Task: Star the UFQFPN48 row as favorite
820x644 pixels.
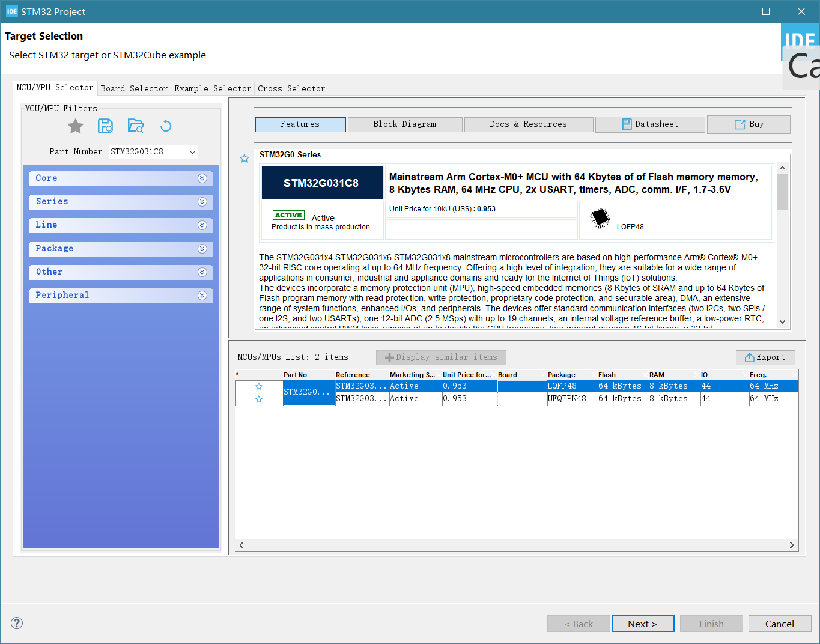Action: coord(259,399)
